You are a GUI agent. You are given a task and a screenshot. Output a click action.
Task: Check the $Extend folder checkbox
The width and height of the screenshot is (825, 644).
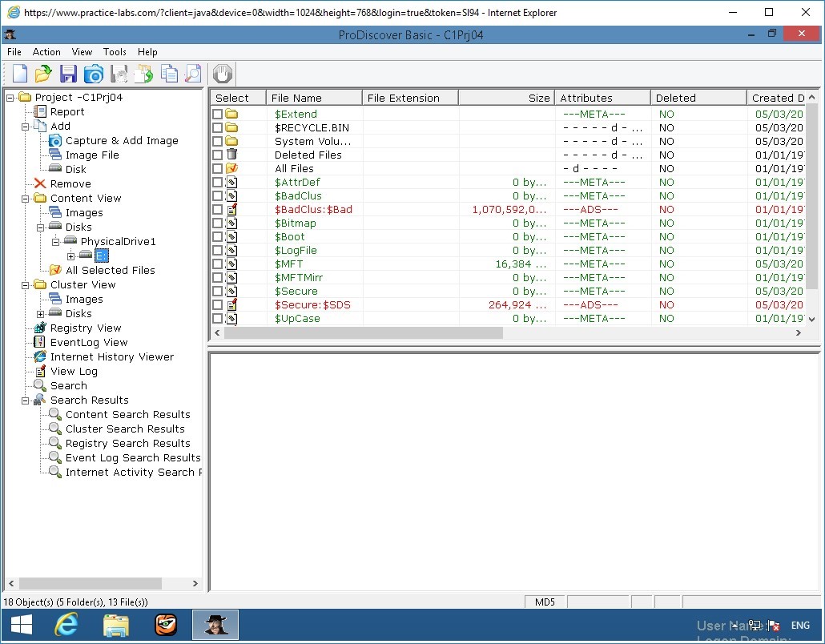point(217,115)
